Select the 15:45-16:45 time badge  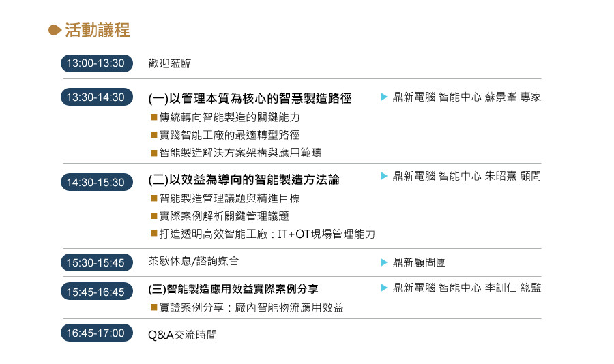coord(97,291)
